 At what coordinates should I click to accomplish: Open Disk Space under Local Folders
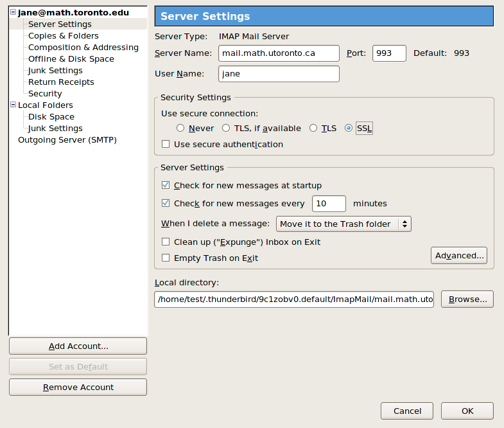click(51, 117)
